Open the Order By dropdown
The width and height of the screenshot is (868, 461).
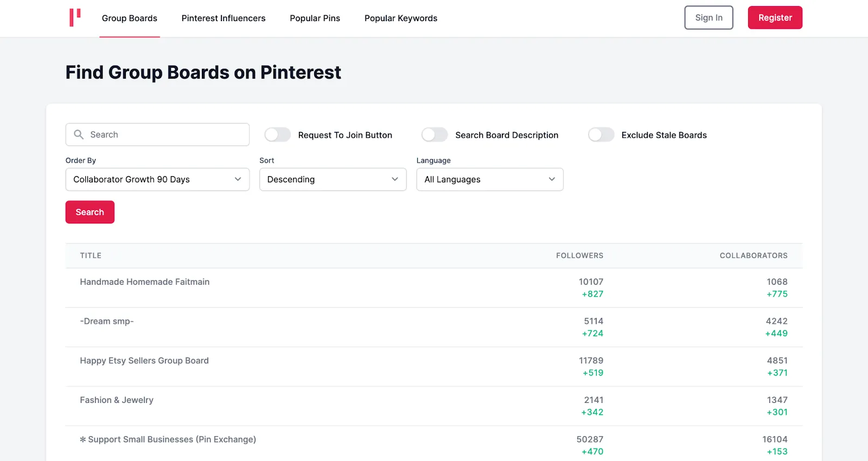tap(157, 180)
